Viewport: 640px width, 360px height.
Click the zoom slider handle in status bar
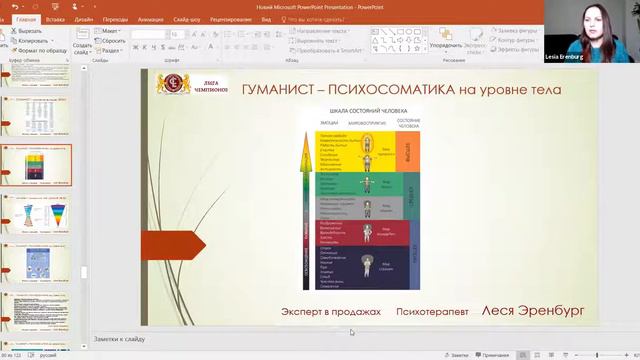[597, 355]
